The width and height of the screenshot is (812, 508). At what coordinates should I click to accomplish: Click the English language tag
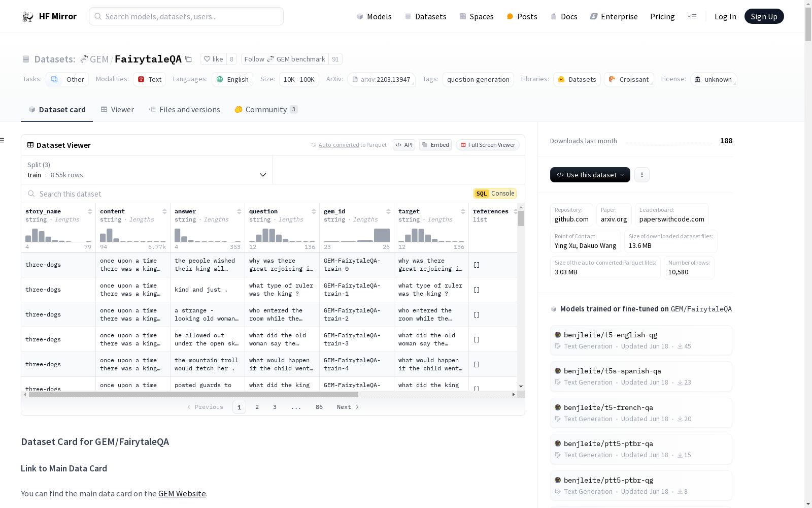tap(232, 79)
